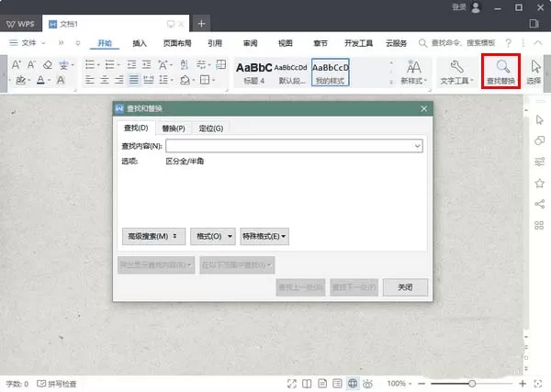Expand line spacing dropdown

click(x=172, y=81)
